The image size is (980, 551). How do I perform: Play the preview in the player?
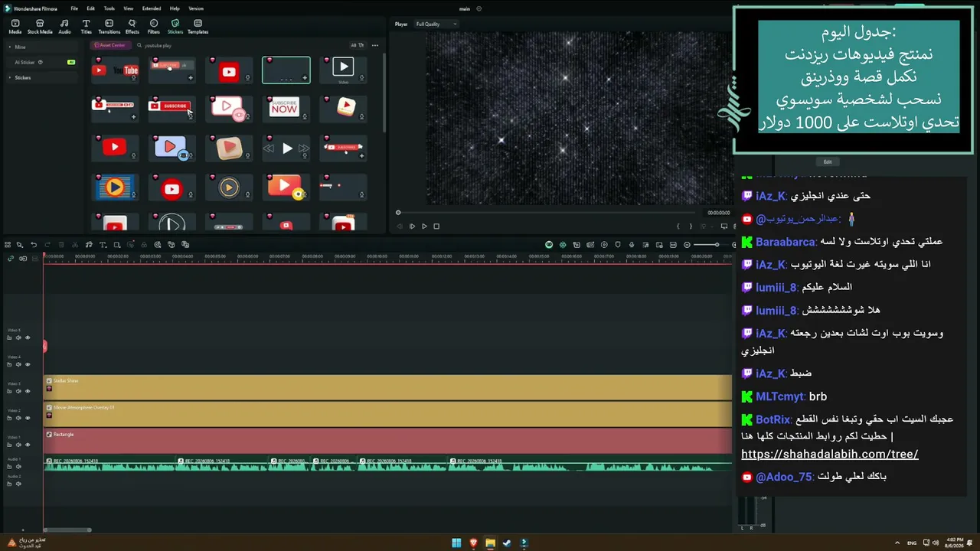tap(424, 227)
